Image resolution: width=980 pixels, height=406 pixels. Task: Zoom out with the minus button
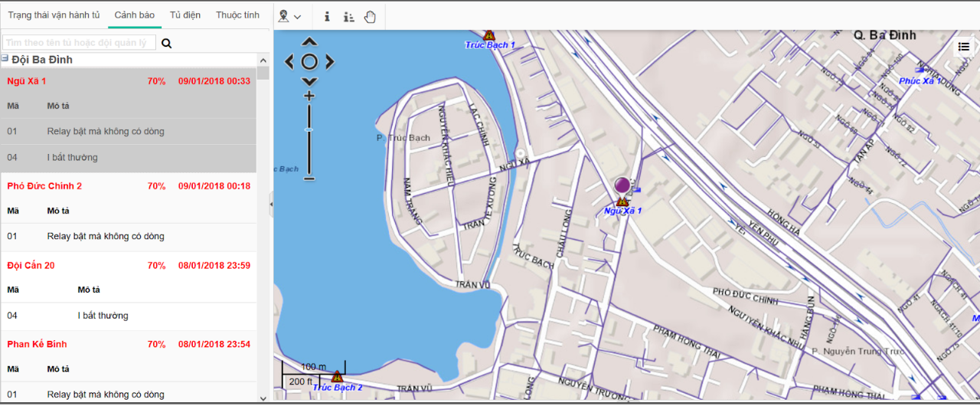pos(309,178)
